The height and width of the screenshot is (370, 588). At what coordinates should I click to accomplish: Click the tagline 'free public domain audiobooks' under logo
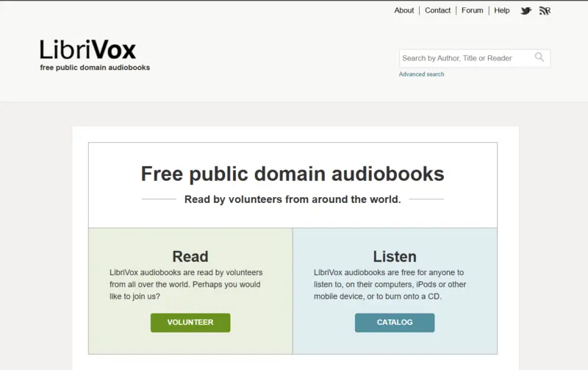pos(95,68)
